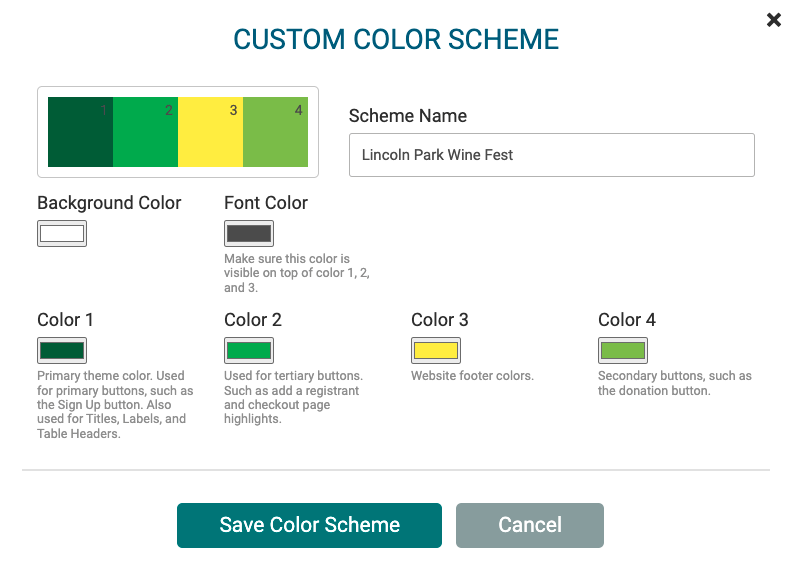Click the Background Color heading text
The width and height of the screenshot is (792, 578).
point(109,203)
